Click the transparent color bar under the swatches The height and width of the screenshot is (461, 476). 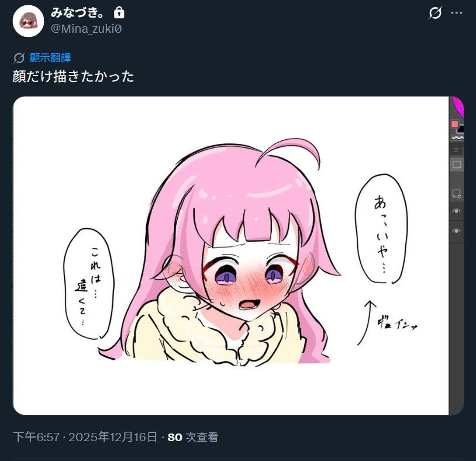coord(457,138)
